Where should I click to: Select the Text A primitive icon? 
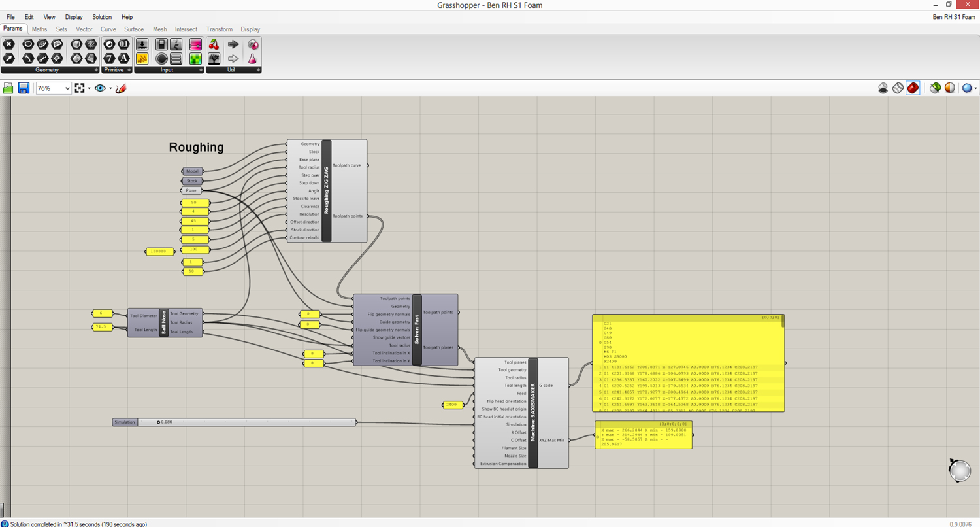pos(123,58)
